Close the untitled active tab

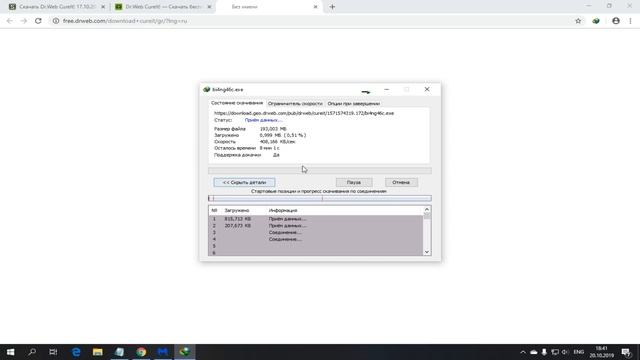point(315,7)
